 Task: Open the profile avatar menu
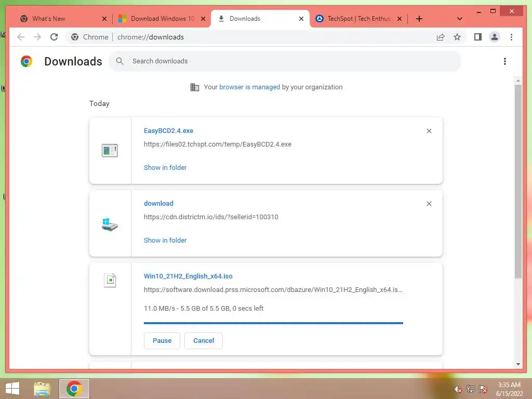pyautogui.click(x=495, y=37)
